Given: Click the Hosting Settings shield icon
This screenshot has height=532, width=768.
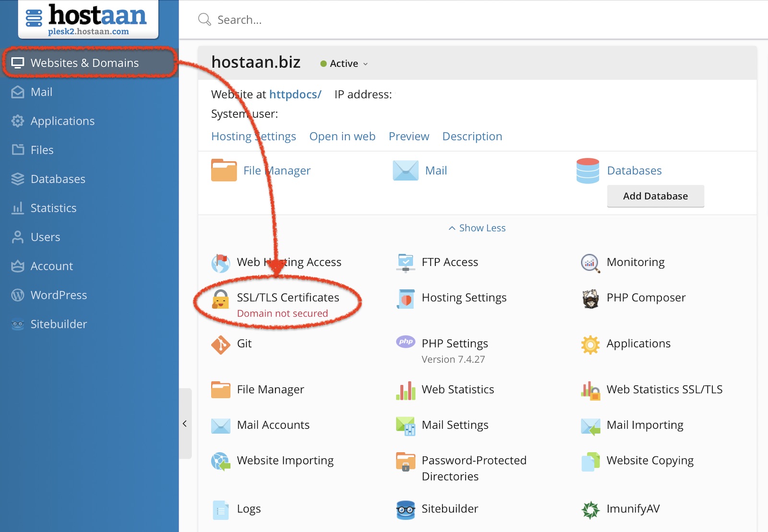Looking at the screenshot, I should point(406,299).
